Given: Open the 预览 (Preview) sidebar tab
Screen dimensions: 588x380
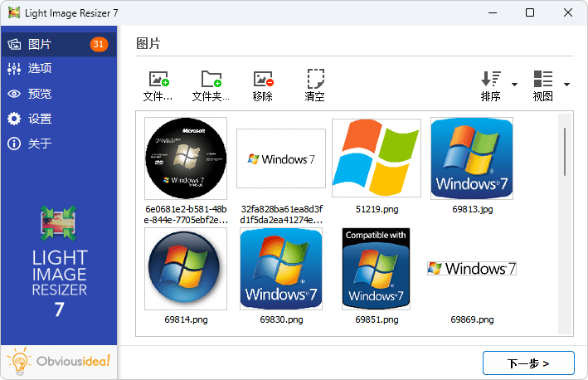Looking at the screenshot, I should pyautogui.click(x=59, y=94).
